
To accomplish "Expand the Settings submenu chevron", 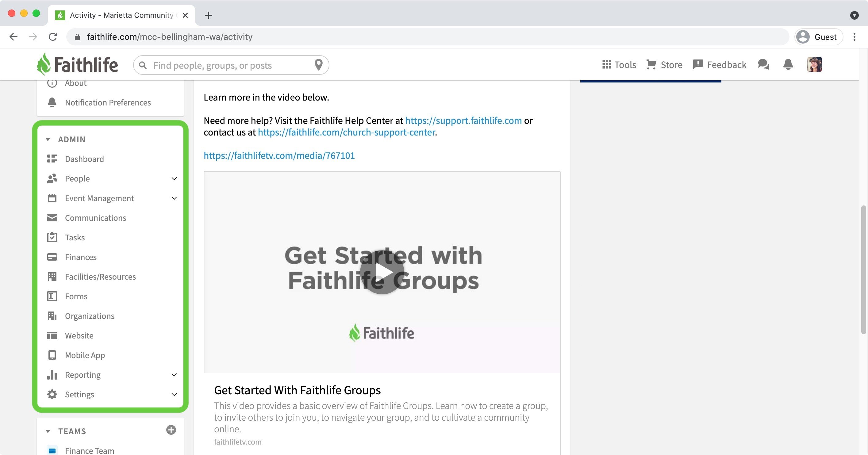I will coord(174,394).
